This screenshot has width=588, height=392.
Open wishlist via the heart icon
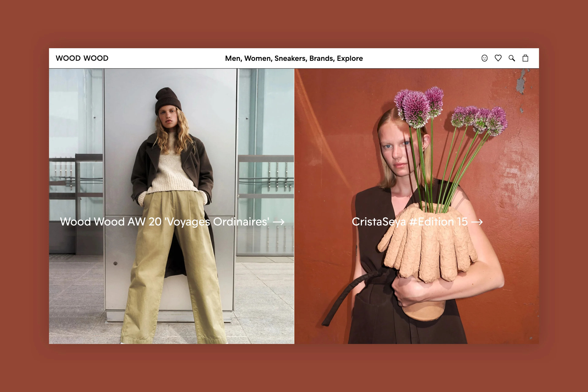(x=498, y=58)
